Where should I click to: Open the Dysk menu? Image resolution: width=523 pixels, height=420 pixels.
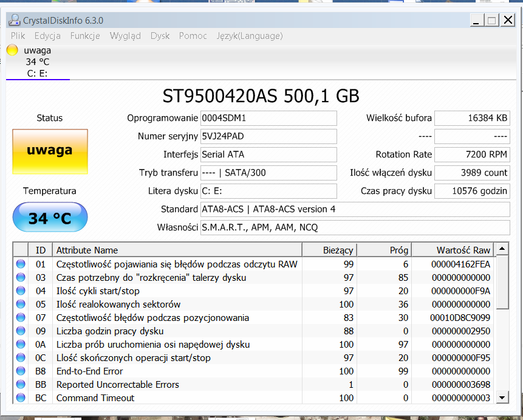(160, 36)
